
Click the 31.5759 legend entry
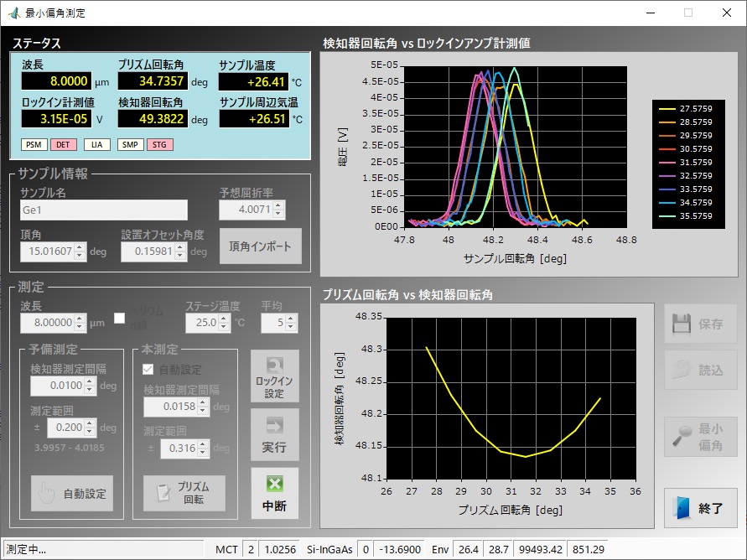[686, 163]
